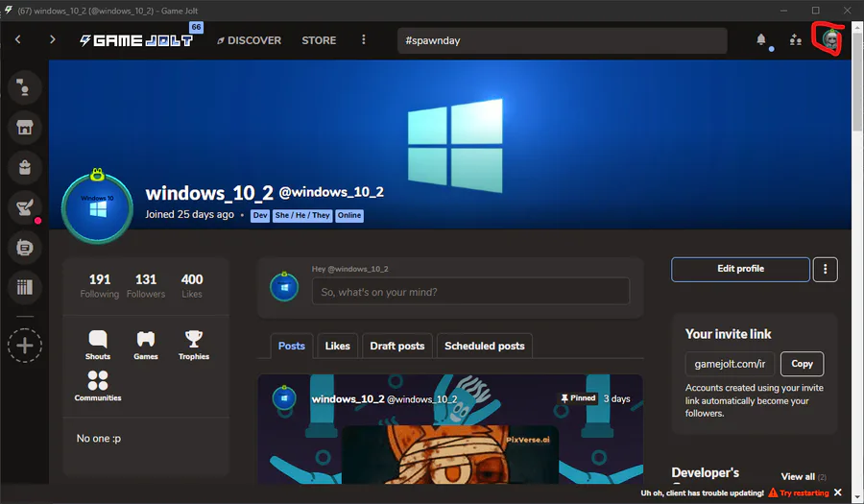Click the Edit profile button
Screen dimensions: 864x504
(740, 270)
